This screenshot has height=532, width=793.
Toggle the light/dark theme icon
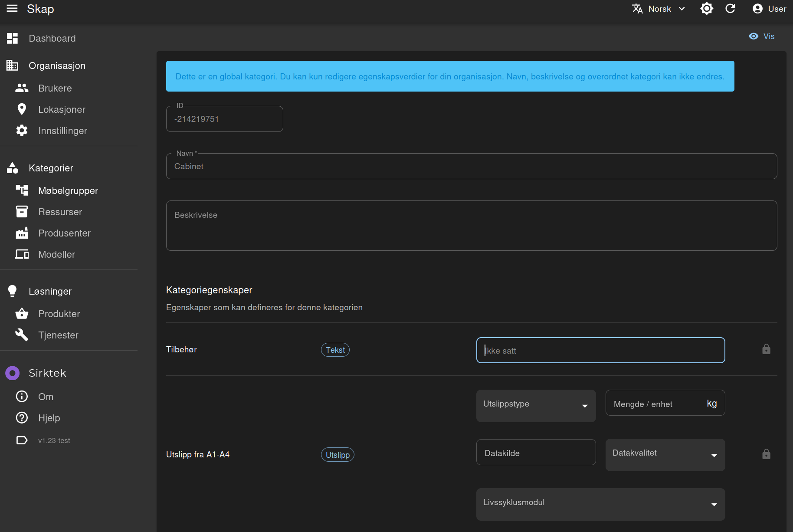click(707, 9)
